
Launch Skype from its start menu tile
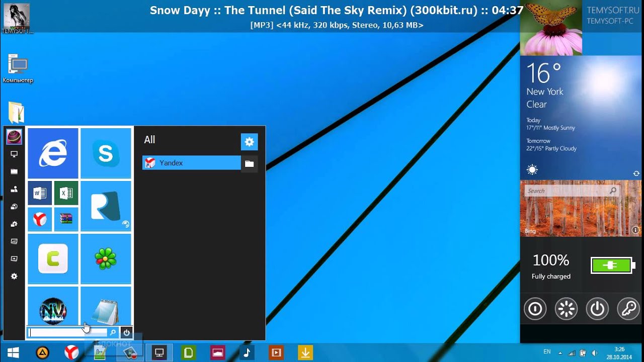pyautogui.click(x=106, y=153)
